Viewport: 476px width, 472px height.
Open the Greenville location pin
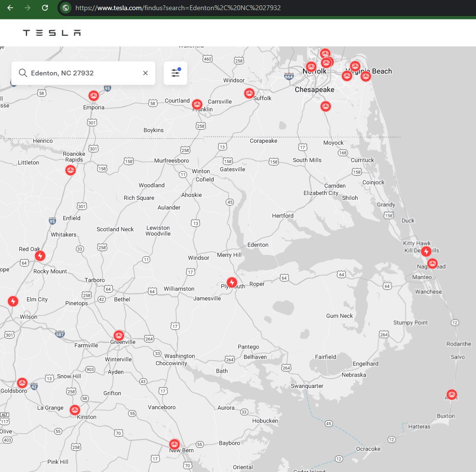tap(119, 335)
